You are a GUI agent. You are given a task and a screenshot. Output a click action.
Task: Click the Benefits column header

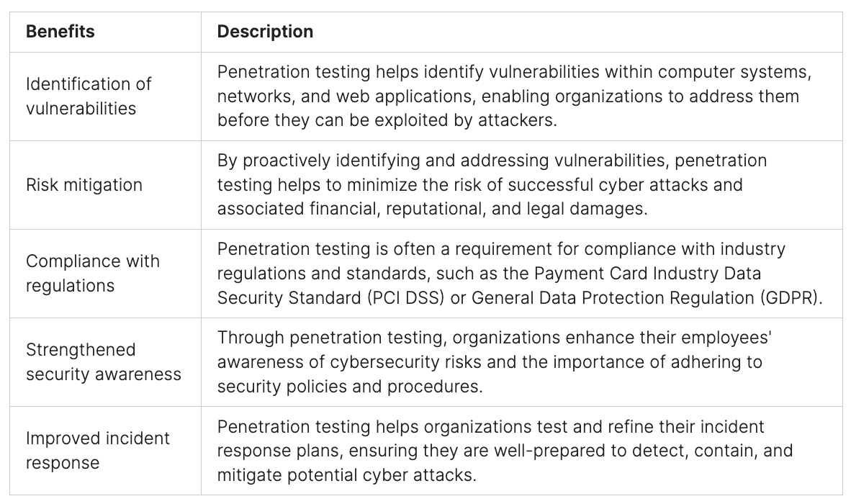tap(60, 32)
